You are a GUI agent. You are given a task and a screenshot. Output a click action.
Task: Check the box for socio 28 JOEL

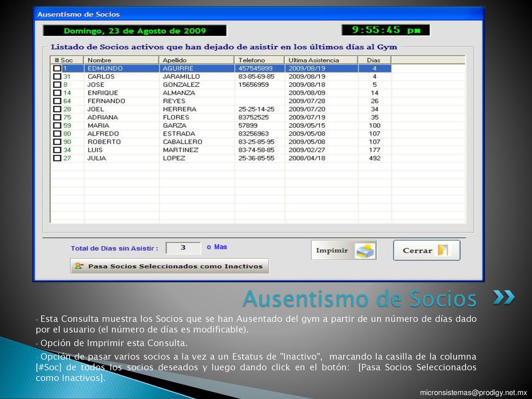pyautogui.click(x=57, y=109)
